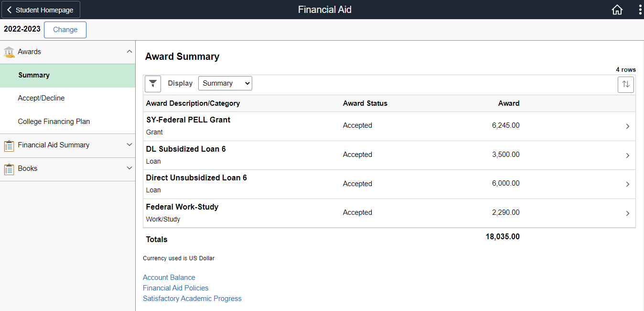Select the Awards navigation heading
This screenshot has height=311, width=644.
[x=30, y=52]
